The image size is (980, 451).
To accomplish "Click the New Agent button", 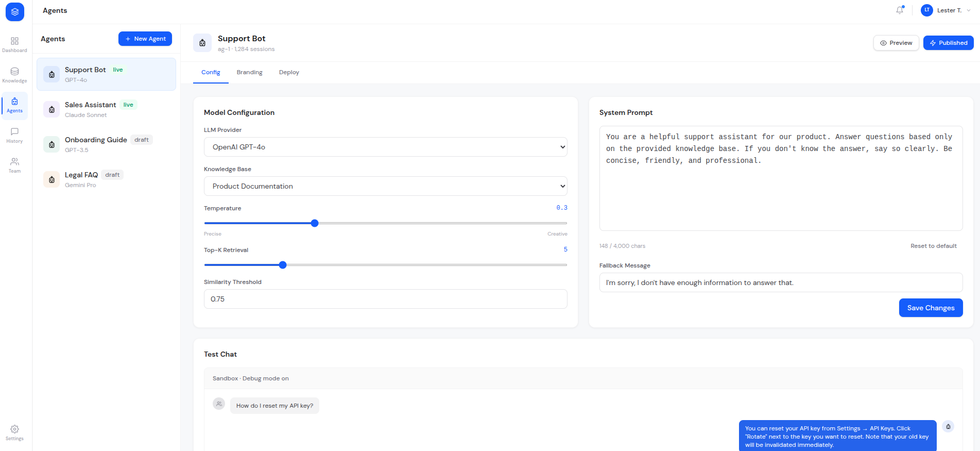I will [x=145, y=39].
